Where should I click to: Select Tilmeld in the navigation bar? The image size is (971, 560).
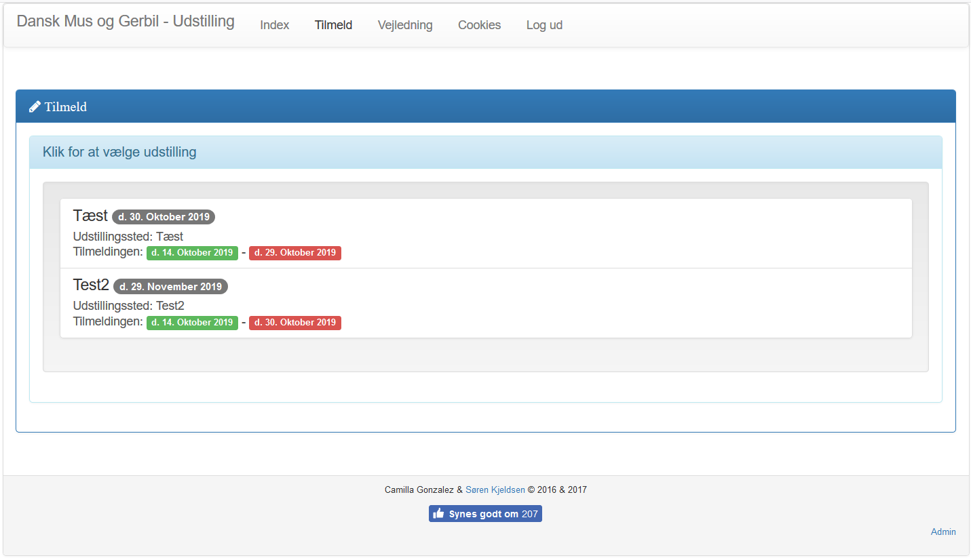click(333, 25)
